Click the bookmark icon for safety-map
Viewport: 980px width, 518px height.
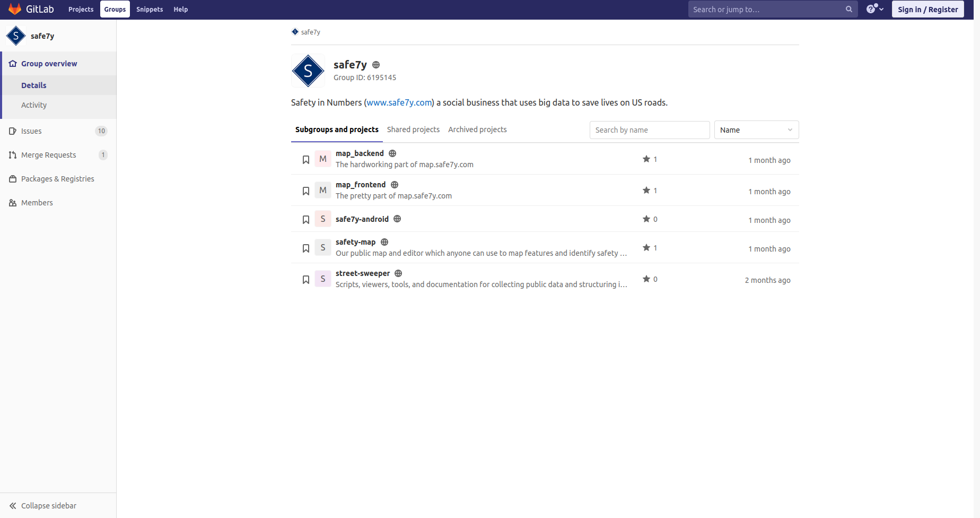pyautogui.click(x=306, y=248)
